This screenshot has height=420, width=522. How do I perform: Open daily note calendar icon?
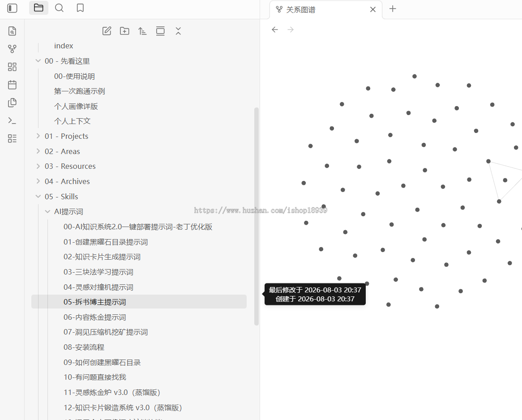point(13,85)
